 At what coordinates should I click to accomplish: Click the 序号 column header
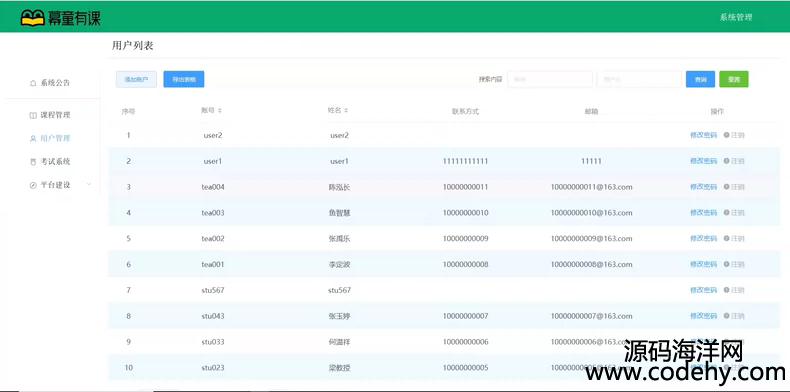128,111
